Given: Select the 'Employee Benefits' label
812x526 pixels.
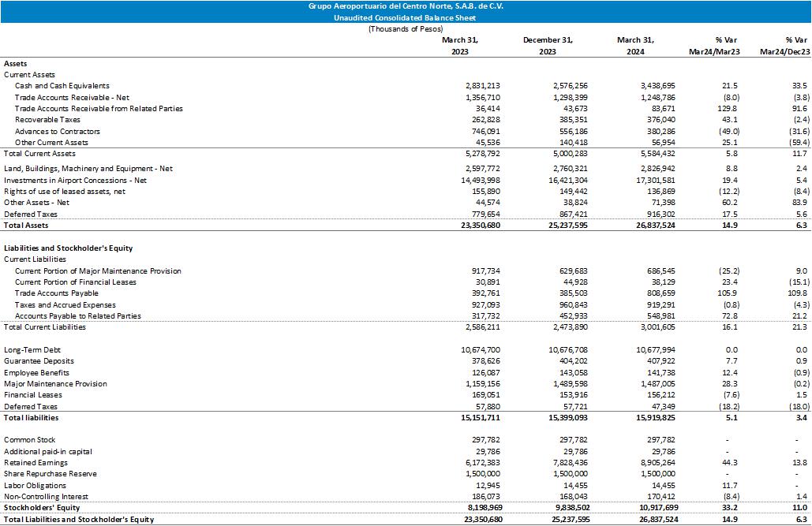Looking at the screenshot, I should 36,373.
